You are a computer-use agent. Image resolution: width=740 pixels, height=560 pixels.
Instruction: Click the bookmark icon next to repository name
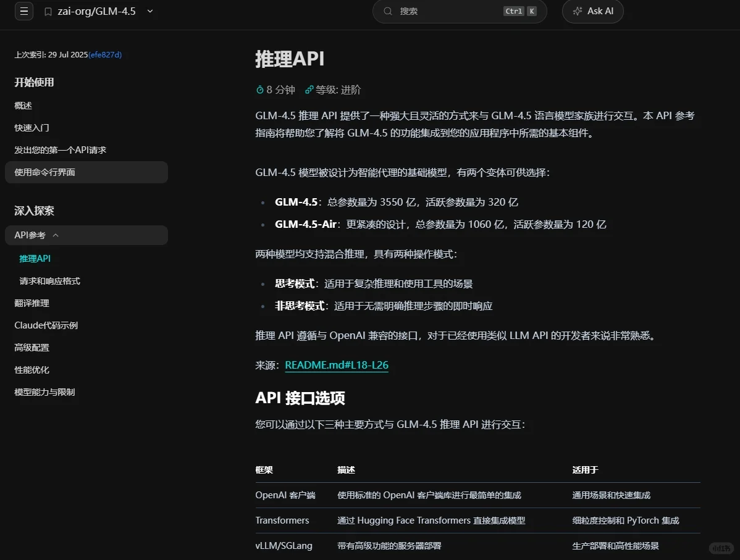coord(48,10)
